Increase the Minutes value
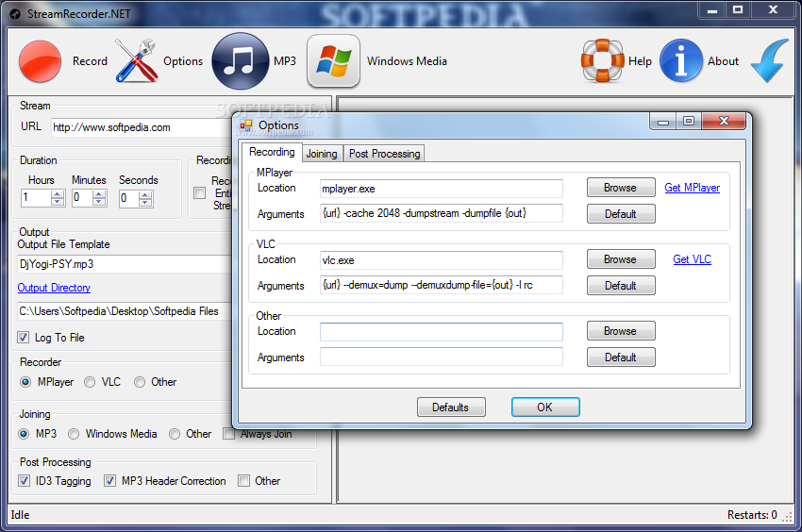Viewport: 802px width, 532px height. pos(99,194)
